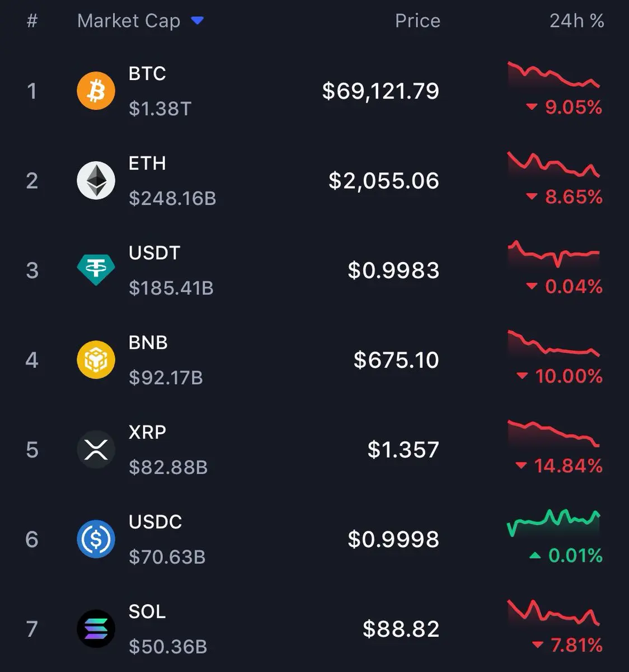This screenshot has height=672, width=629.
Task: Click the XRP price $1.357
Action: [x=403, y=450]
